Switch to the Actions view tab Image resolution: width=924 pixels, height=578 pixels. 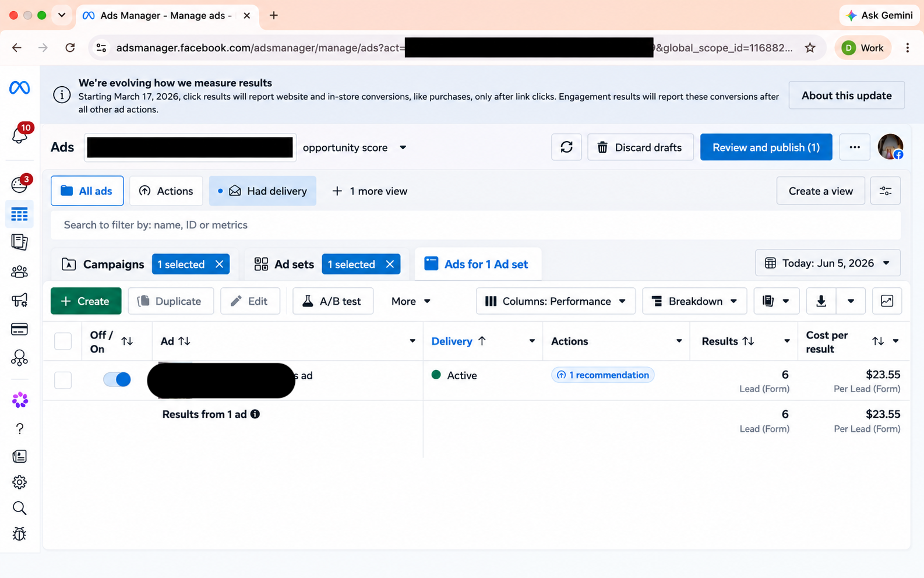click(x=166, y=191)
